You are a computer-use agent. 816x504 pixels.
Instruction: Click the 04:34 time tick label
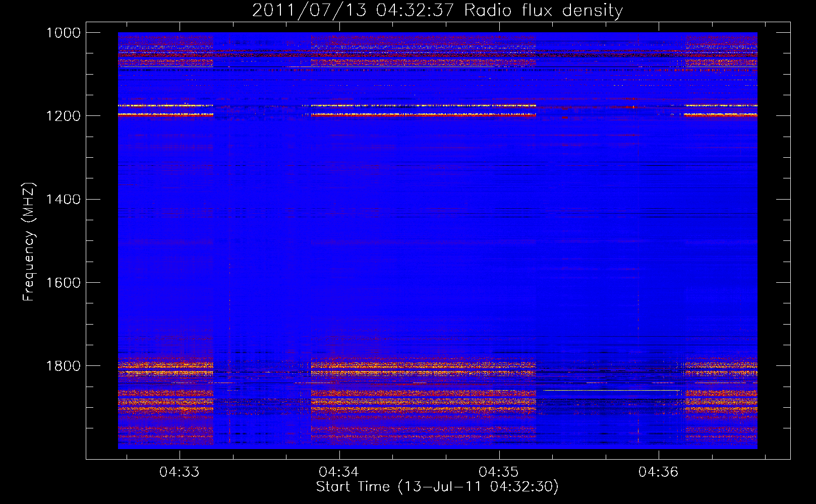pyautogui.click(x=339, y=472)
